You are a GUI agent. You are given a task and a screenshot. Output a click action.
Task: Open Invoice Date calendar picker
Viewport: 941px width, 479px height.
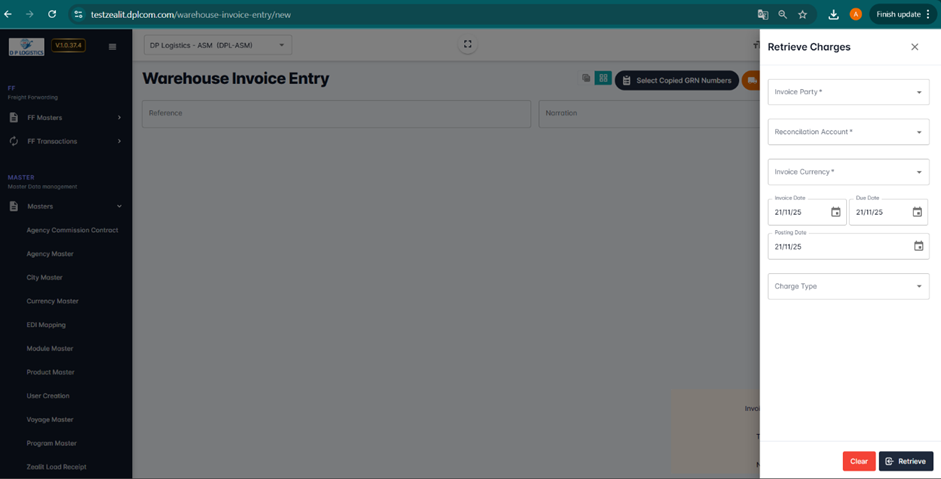[x=836, y=212]
